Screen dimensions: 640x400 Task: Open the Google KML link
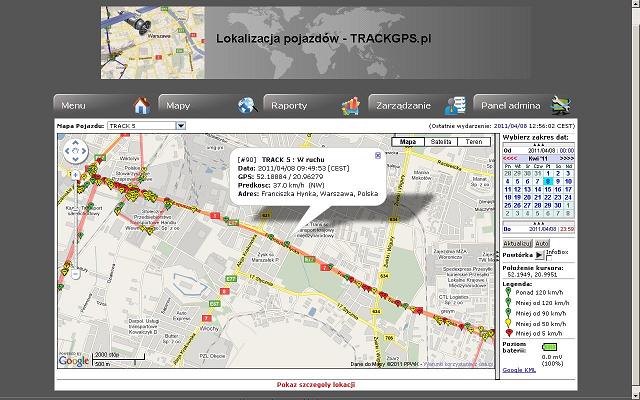tap(519, 370)
